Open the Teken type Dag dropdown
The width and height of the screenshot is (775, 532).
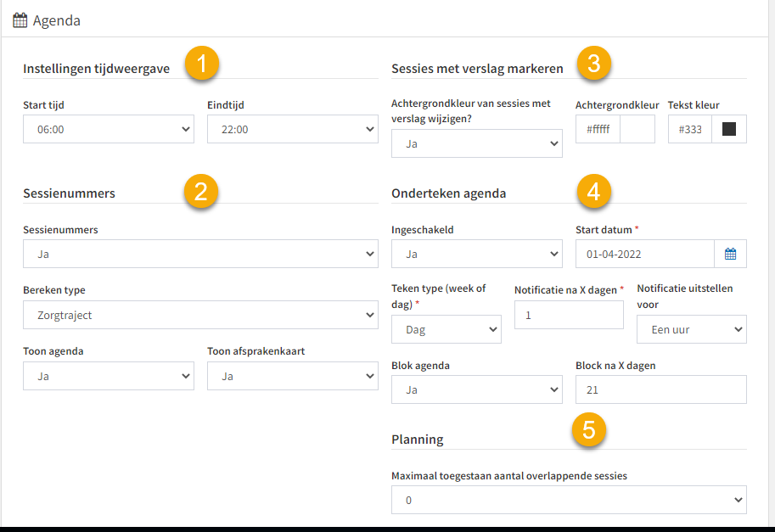(446, 329)
